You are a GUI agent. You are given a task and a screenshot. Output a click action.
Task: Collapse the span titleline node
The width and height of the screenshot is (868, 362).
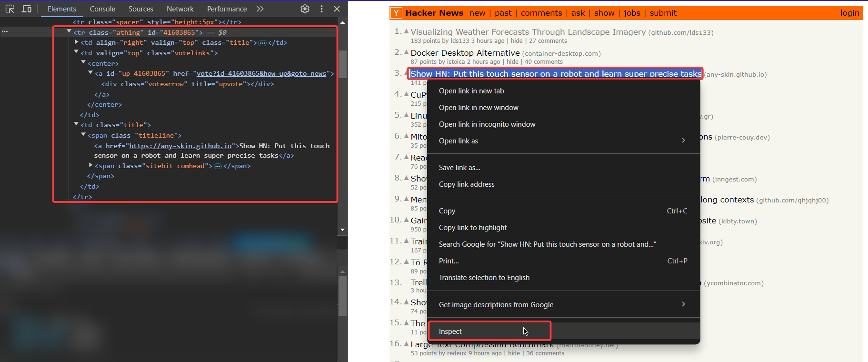tap(83, 134)
